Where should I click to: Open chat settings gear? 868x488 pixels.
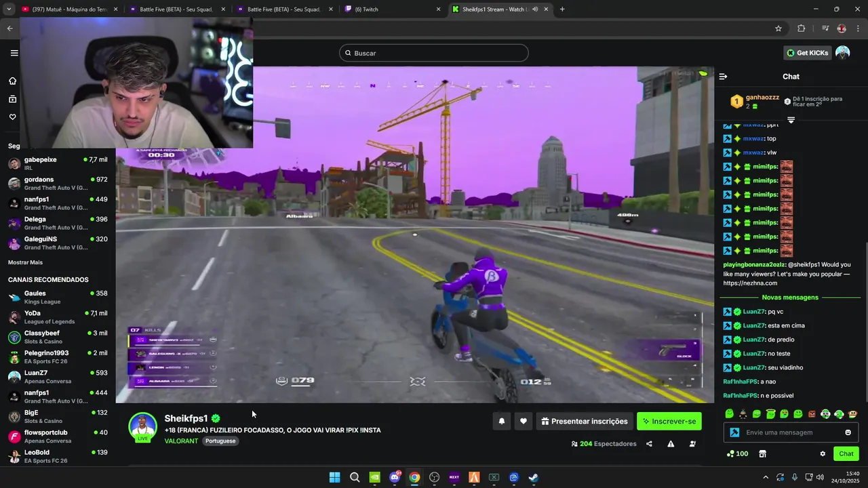[x=823, y=453]
